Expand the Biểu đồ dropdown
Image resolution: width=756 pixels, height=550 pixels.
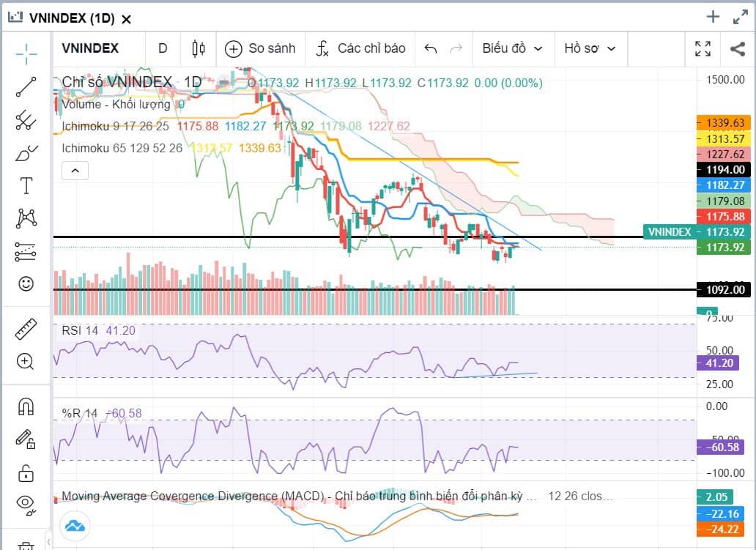point(513,48)
